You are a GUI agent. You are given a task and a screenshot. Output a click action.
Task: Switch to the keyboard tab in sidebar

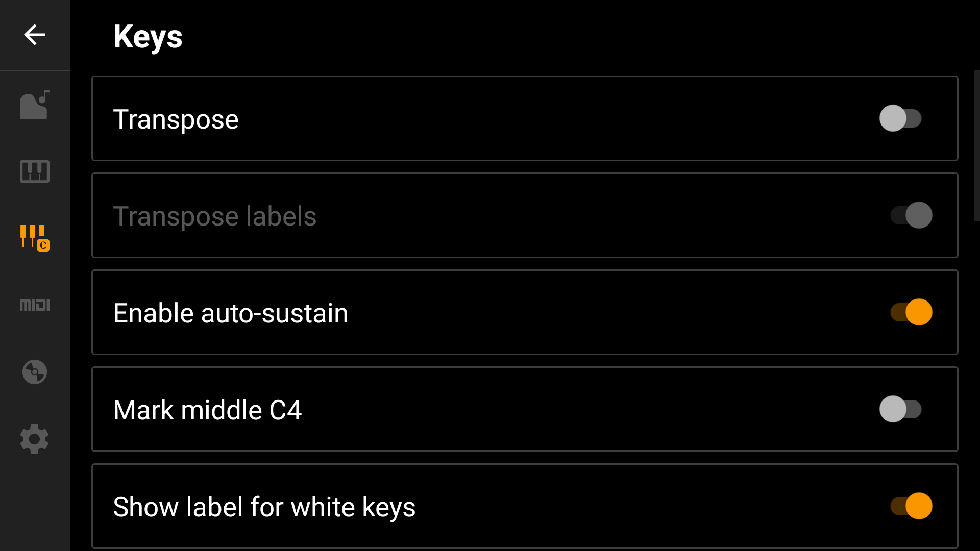(x=34, y=171)
